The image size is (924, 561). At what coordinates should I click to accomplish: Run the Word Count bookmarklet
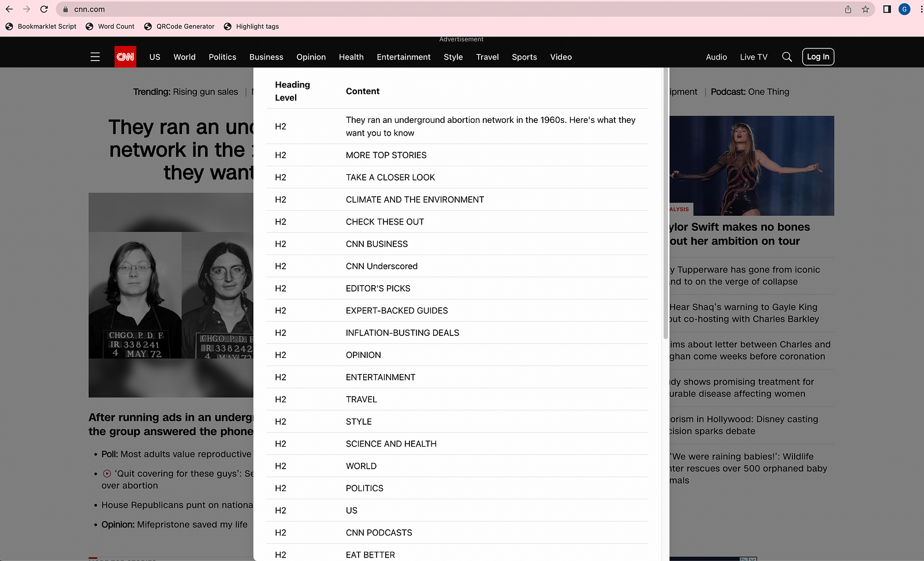click(110, 27)
